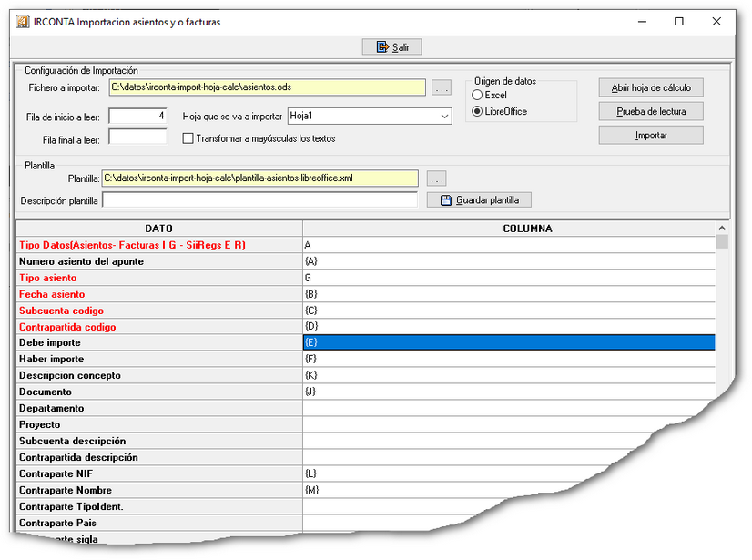This screenshot has height=560, width=752.
Task: Select the Contraparte NIF row label
Action: 159,473
